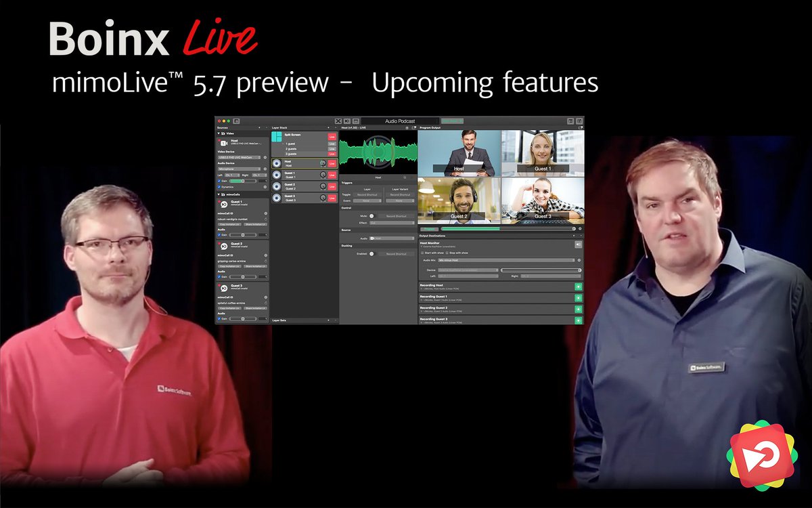Open the Right channel dropdown in Sources
The width and height of the screenshot is (812, 508).
tap(260, 175)
